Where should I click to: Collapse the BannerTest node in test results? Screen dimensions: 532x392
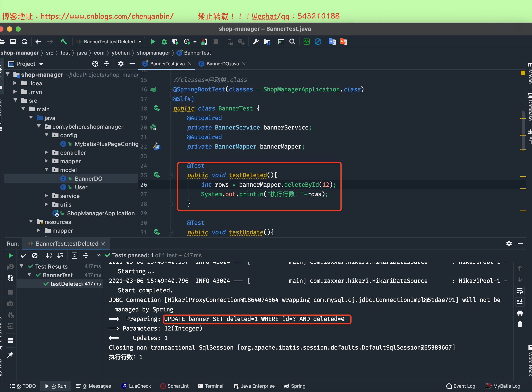tap(29, 275)
